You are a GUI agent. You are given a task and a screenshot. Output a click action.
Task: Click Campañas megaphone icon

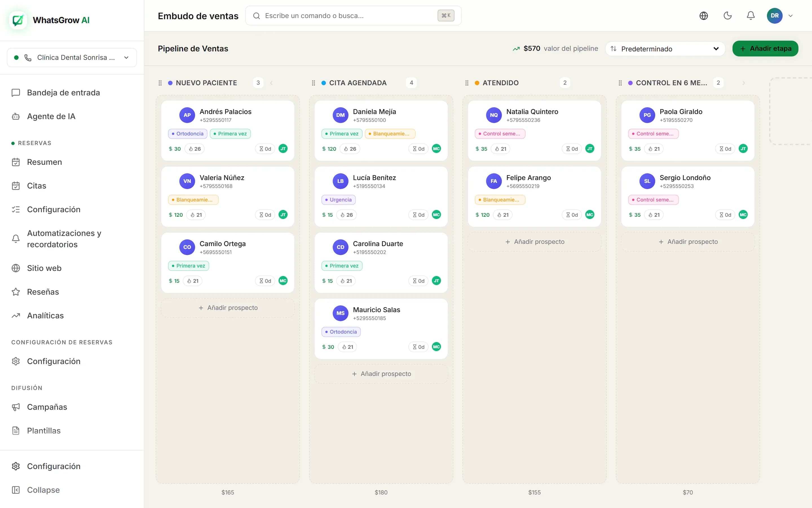click(16, 407)
